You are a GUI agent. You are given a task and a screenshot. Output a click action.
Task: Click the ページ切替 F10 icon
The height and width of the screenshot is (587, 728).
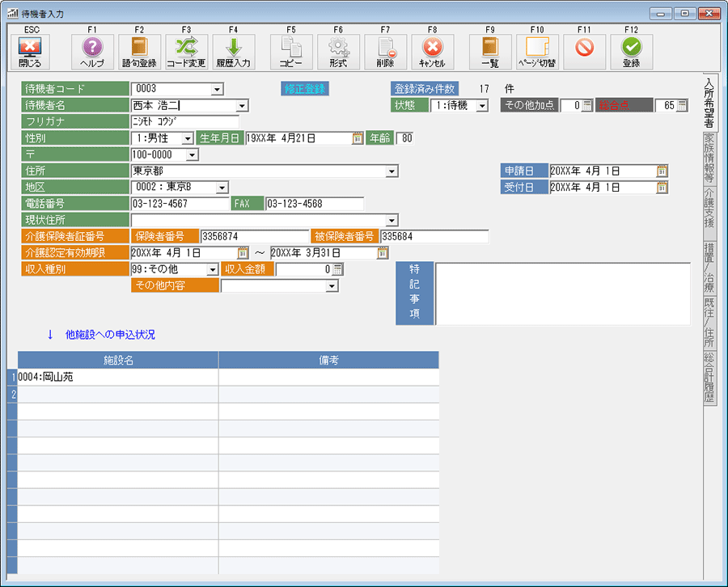(537, 52)
